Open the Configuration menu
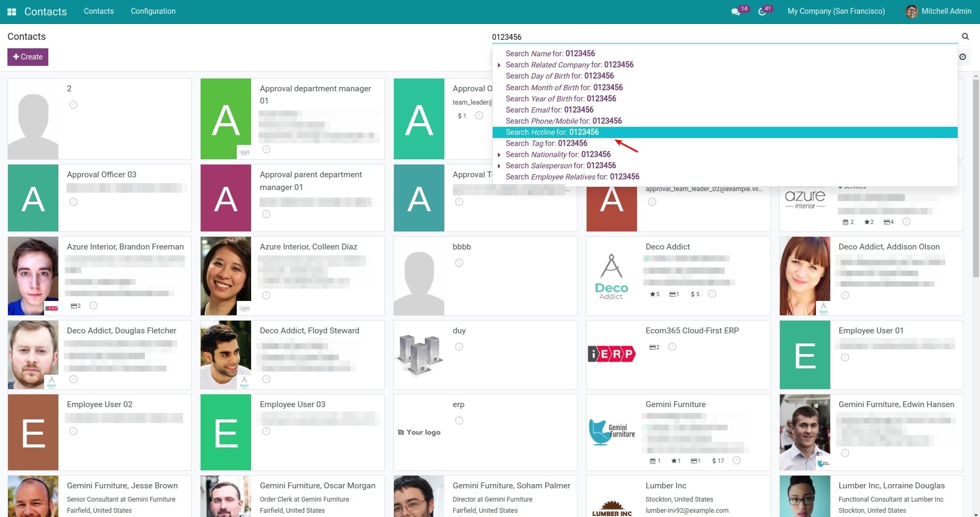The image size is (980, 517). pos(153,11)
